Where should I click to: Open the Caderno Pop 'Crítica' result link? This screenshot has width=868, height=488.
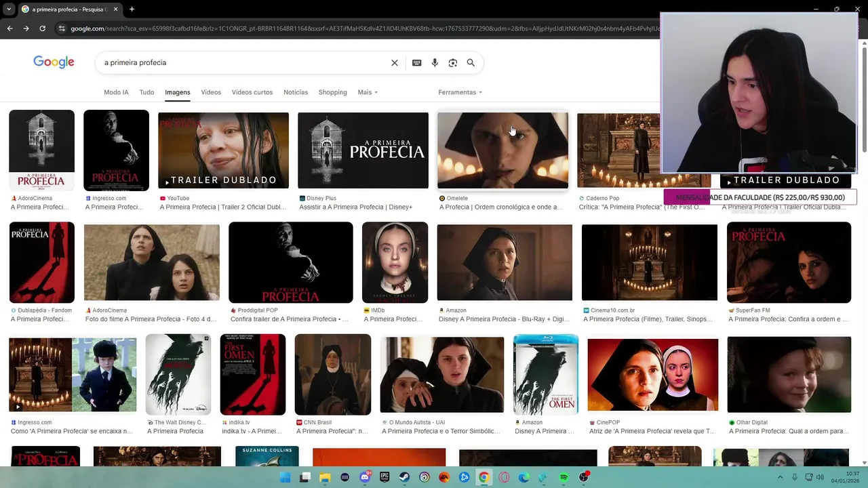click(x=642, y=207)
